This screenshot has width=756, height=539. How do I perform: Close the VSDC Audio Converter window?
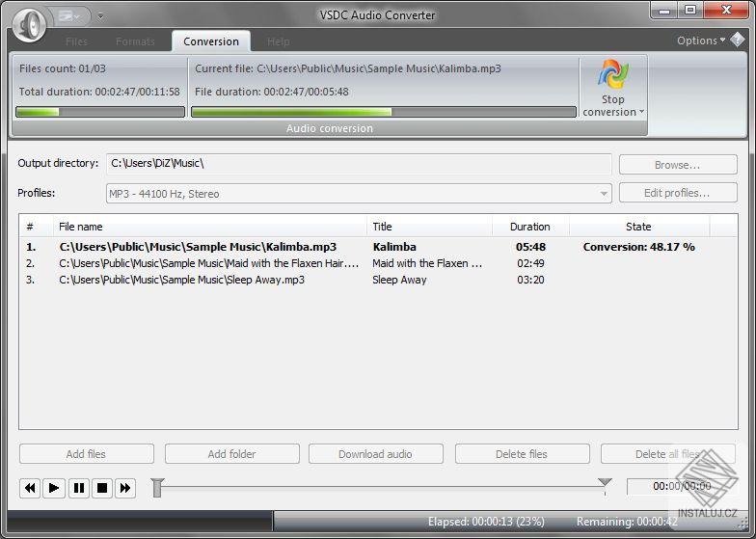[727, 10]
